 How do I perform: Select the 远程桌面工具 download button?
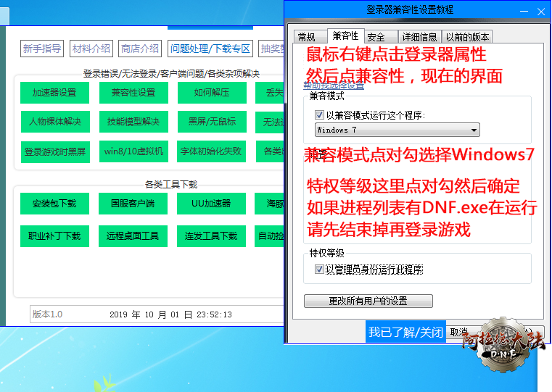133,236
